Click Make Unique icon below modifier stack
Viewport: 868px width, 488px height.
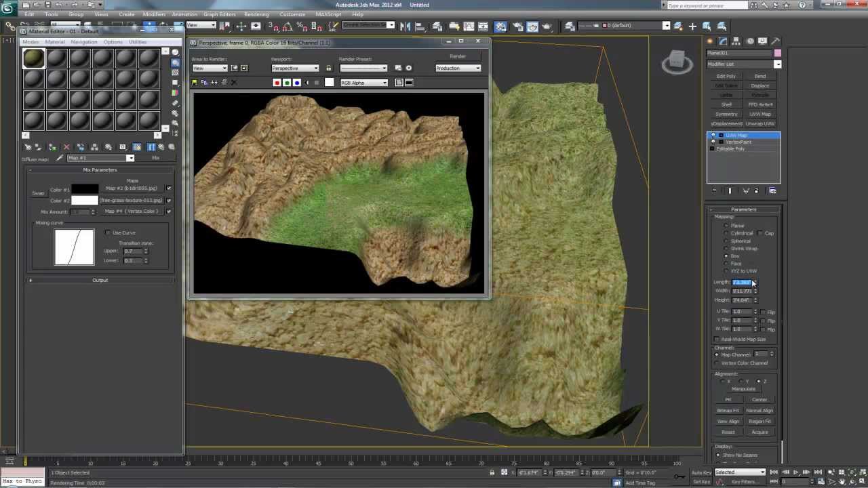coord(745,190)
